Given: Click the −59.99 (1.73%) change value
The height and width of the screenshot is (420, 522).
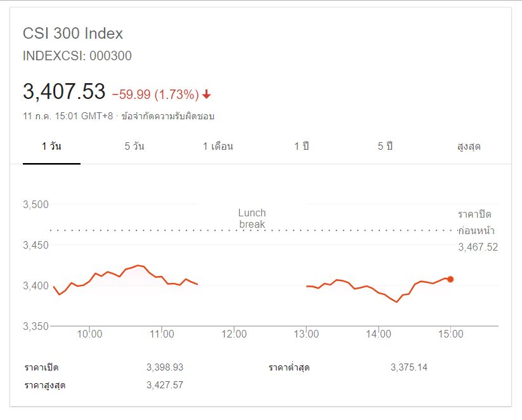Looking at the screenshot, I should pyautogui.click(x=155, y=95).
